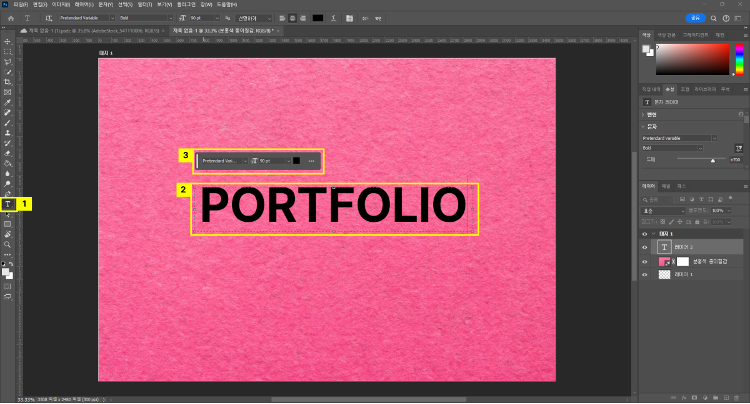
Task: Select the Rectangular Marquee tool
Action: point(7,52)
